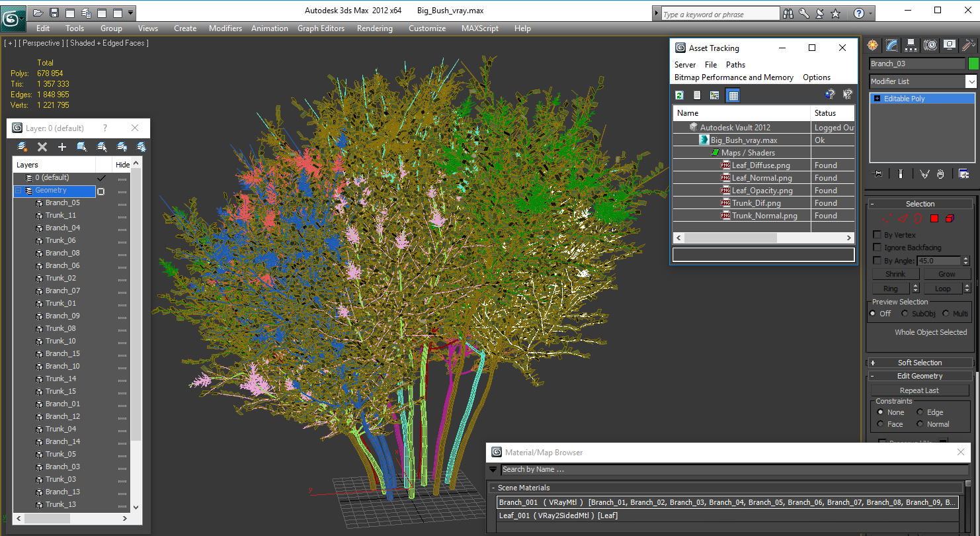
Task: Switch to the Create command panel
Action: point(873,45)
